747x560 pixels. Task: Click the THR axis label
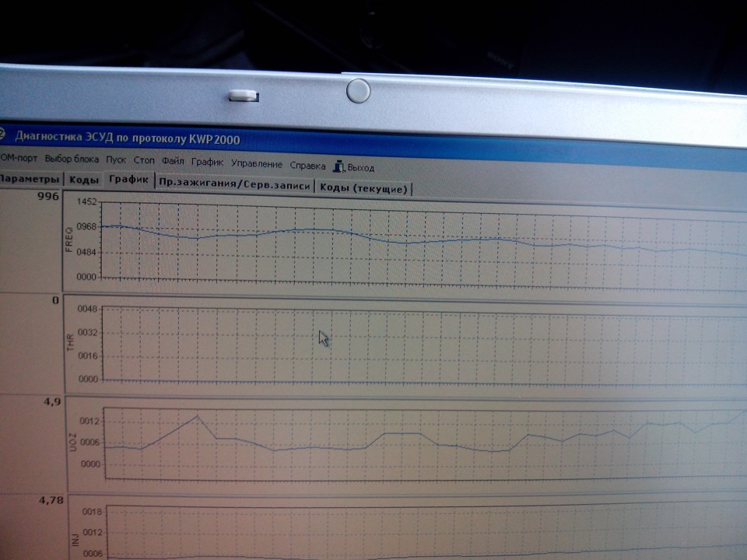71,342
